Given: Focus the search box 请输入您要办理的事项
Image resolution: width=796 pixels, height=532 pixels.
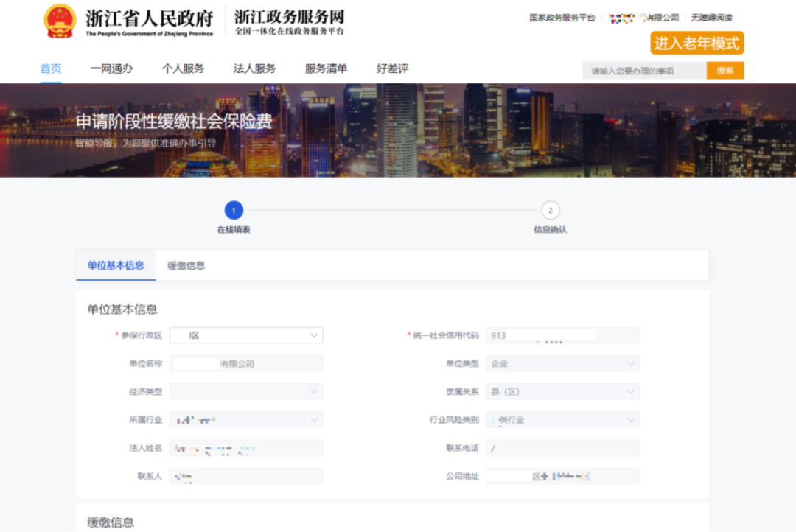Looking at the screenshot, I should click(x=644, y=71).
